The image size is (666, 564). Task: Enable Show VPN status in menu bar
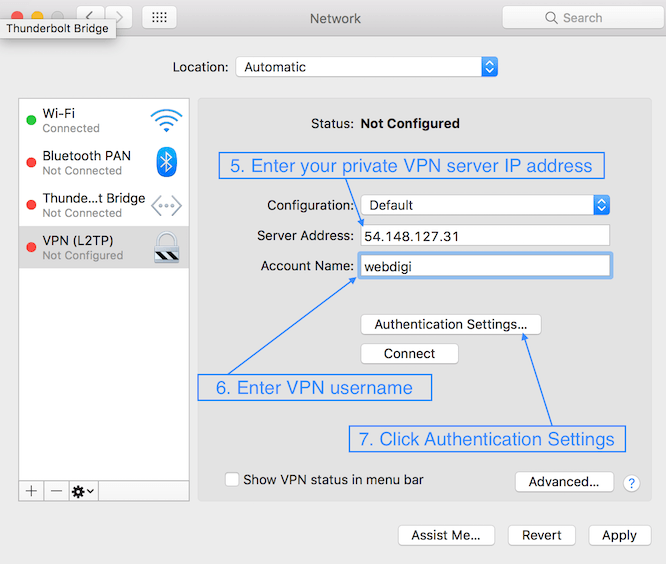(232, 480)
